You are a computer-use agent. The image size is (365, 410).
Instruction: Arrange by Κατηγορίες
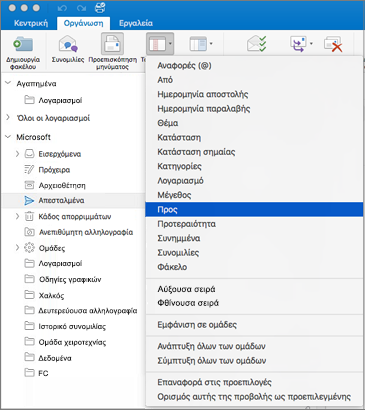[254, 166]
